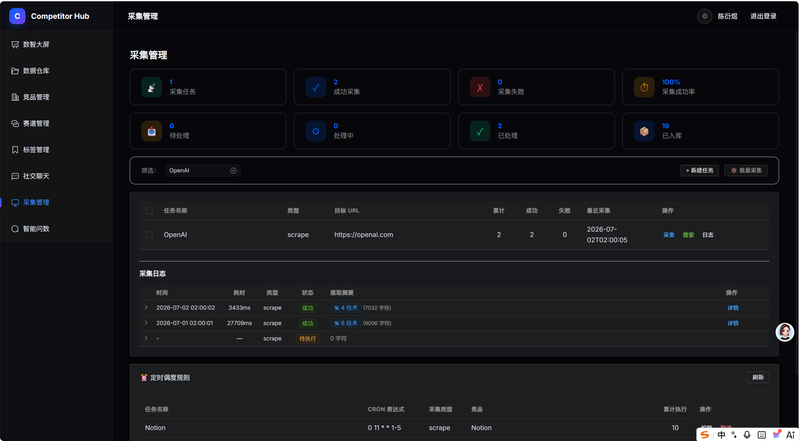The width and height of the screenshot is (800, 441).
Task: Expand the 待执行 pending log row
Action: (x=146, y=338)
